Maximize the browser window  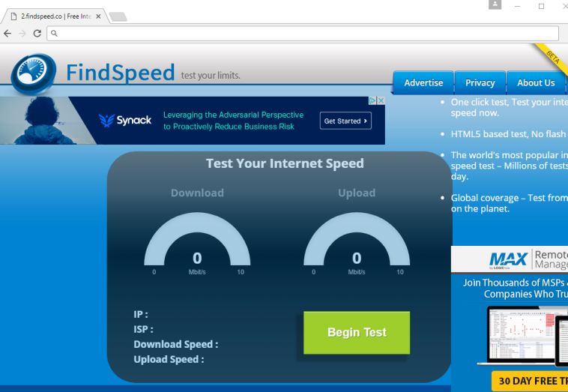tap(541, 6)
